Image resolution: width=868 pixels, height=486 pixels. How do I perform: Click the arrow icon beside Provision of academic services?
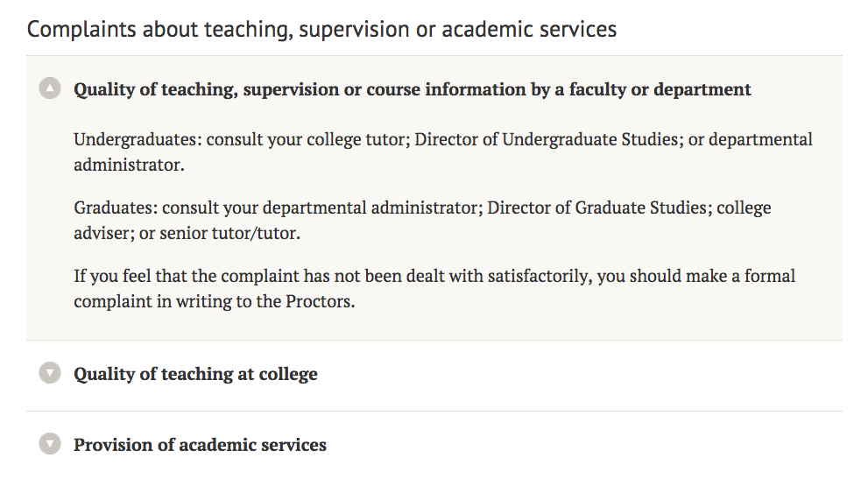(51, 444)
